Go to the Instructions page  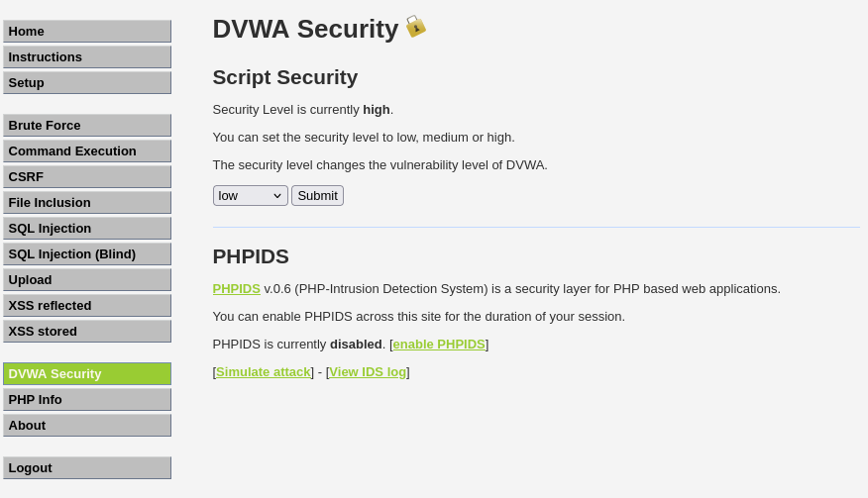[x=87, y=57]
